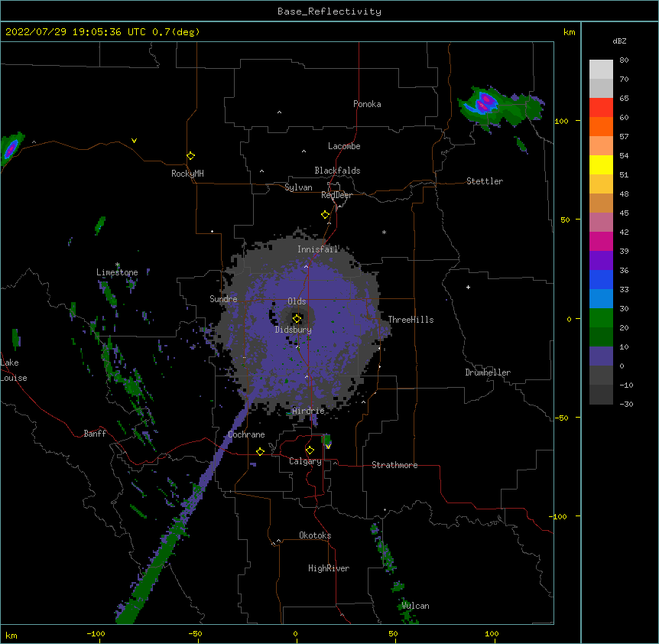Click the Sylvan label
This screenshot has height=644, width=659.
click(x=298, y=187)
